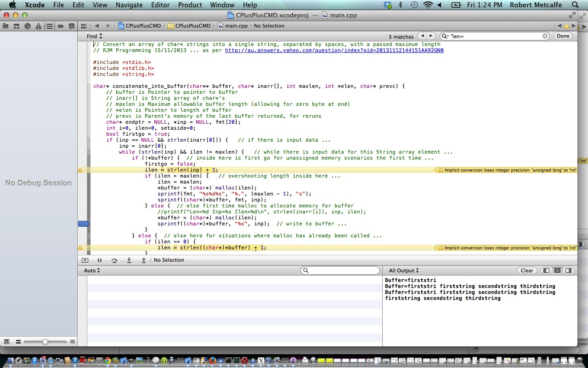588x368 pixels.
Task: Open the Navigate menu in menu bar
Action: pyautogui.click(x=129, y=5)
